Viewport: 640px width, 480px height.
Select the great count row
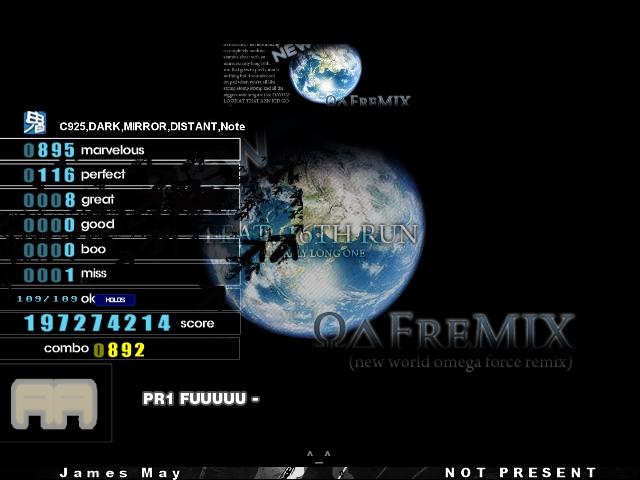click(x=120, y=200)
